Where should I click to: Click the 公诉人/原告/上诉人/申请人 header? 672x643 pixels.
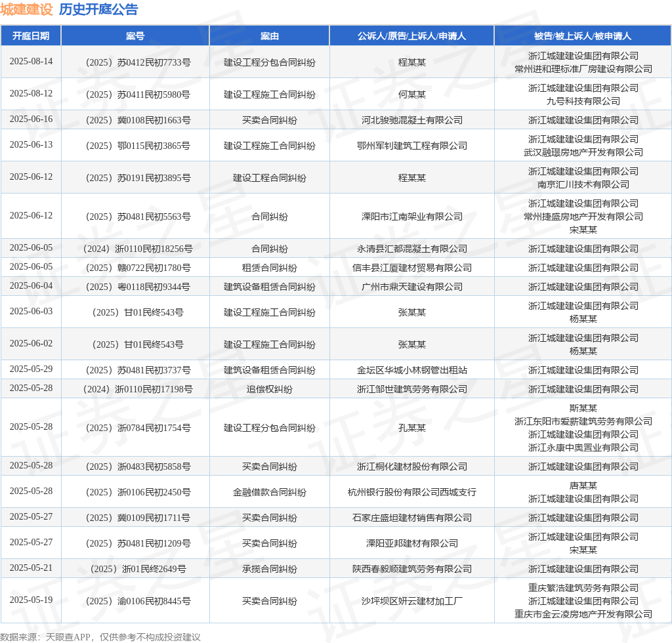coord(412,36)
